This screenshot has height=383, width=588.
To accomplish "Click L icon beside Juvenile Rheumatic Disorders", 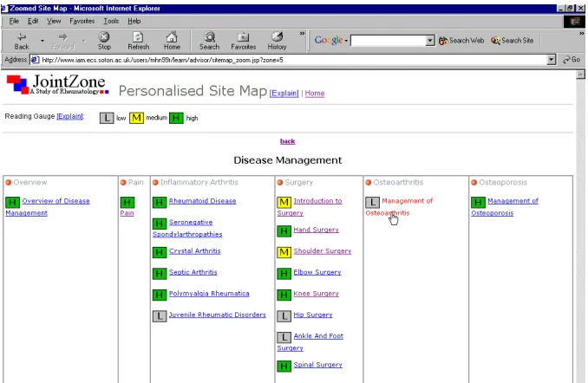I will click(160, 316).
